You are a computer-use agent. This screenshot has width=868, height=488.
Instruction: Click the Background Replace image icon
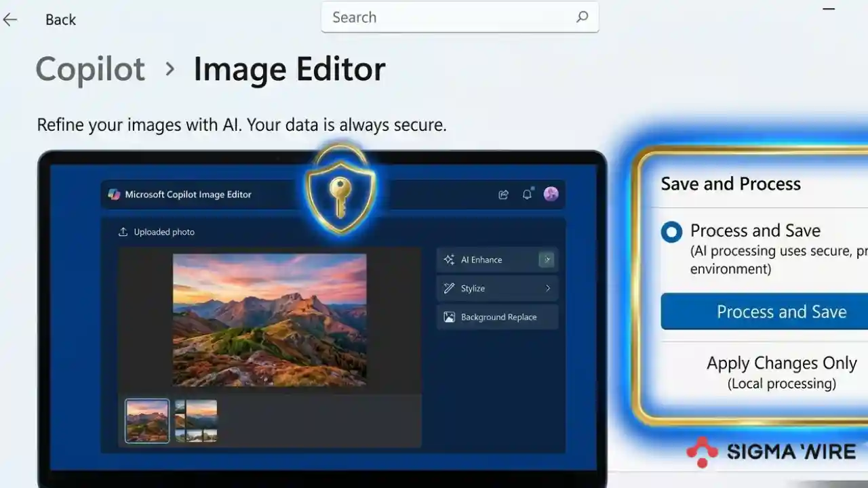(x=449, y=317)
